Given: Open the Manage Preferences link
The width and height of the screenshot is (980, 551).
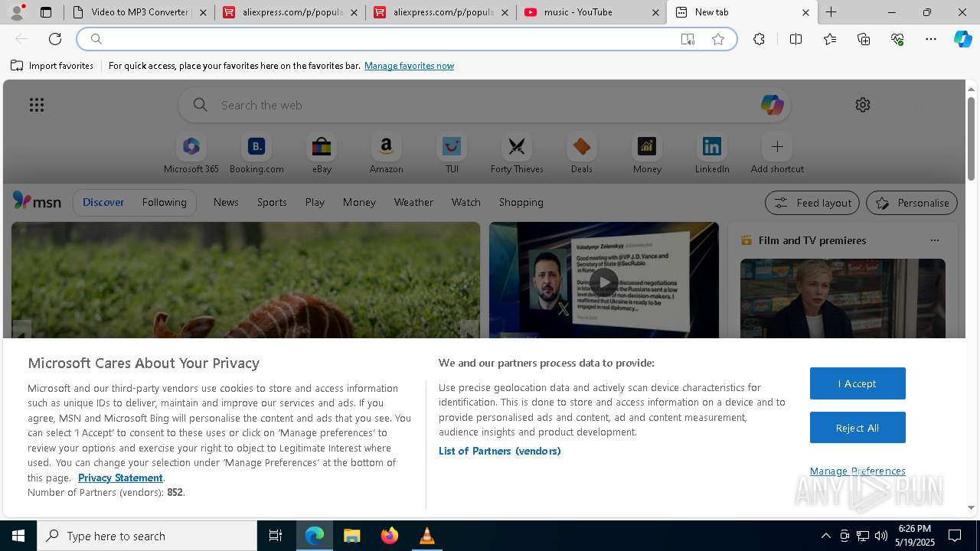Looking at the screenshot, I should point(857,471).
